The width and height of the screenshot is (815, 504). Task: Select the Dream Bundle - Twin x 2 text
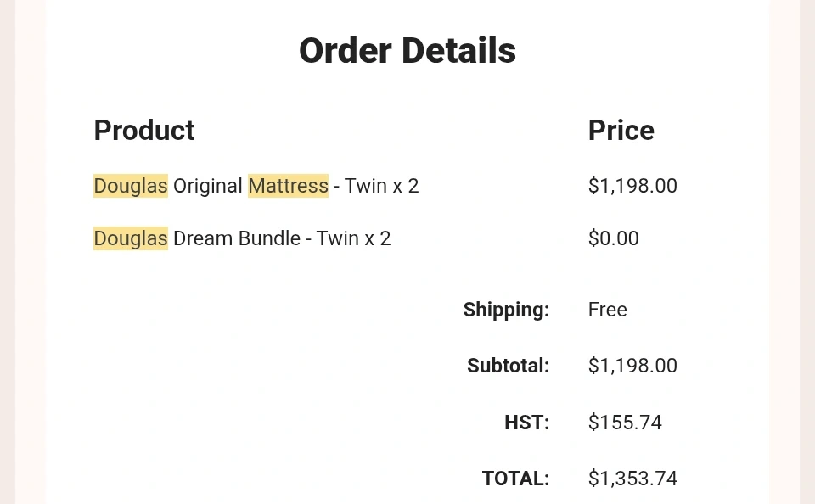coord(282,239)
